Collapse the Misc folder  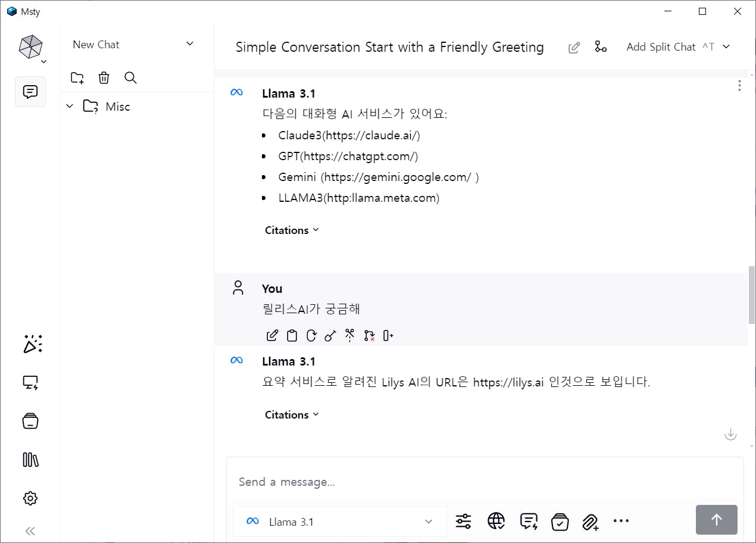pos(70,107)
